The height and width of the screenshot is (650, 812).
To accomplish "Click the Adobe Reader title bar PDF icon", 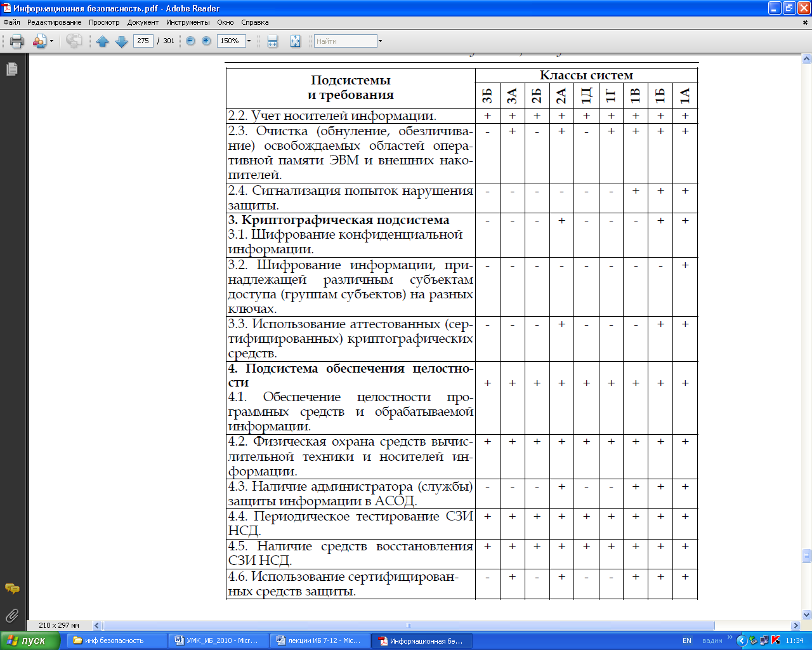I will pos(7,8).
